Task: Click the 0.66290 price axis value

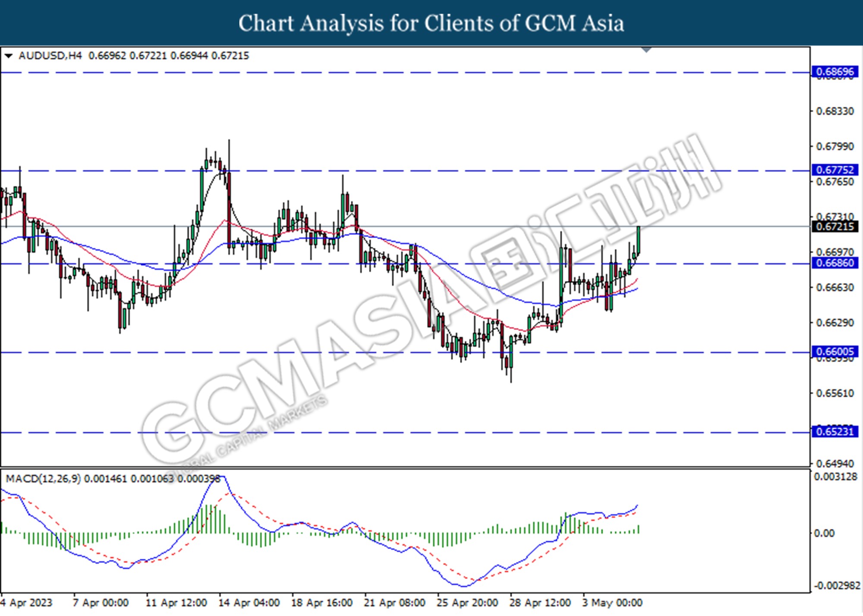Action: coord(835,323)
